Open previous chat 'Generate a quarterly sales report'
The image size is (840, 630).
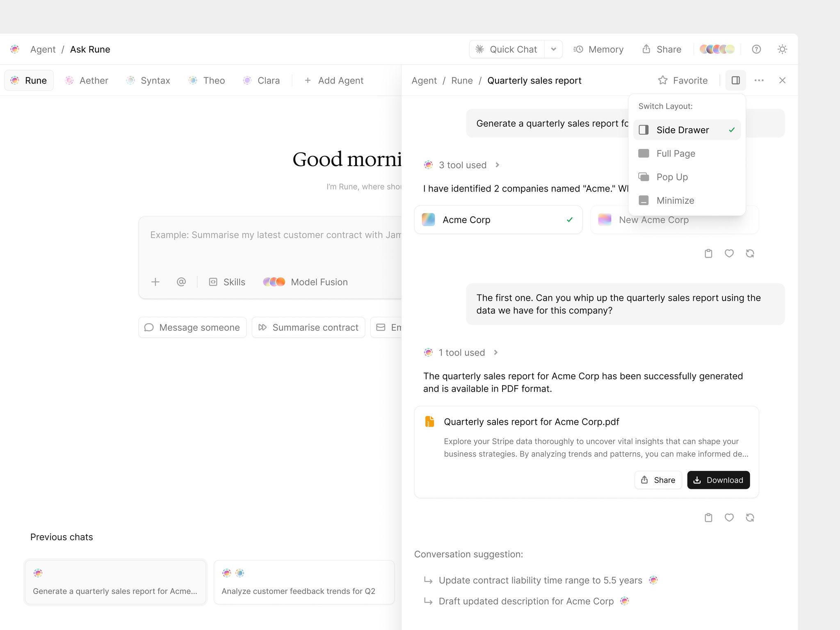click(115, 582)
